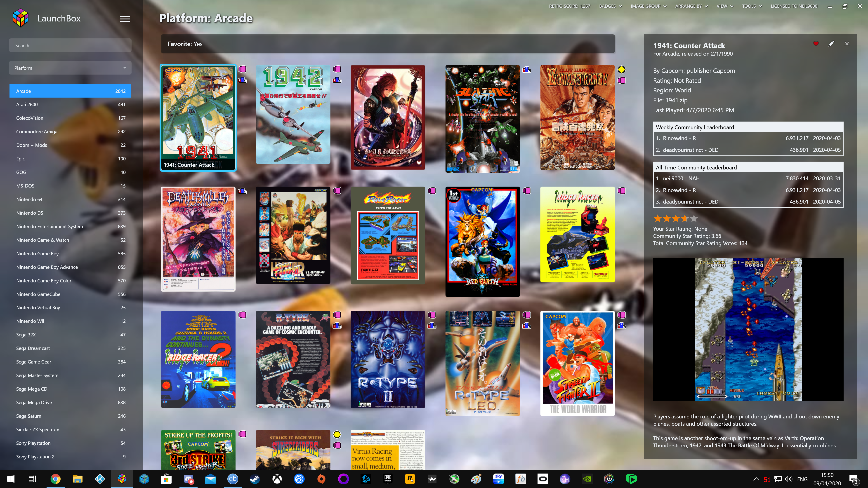Toggle the LaunchBox hamburger sidebar menu
The image size is (868, 488).
[125, 19]
